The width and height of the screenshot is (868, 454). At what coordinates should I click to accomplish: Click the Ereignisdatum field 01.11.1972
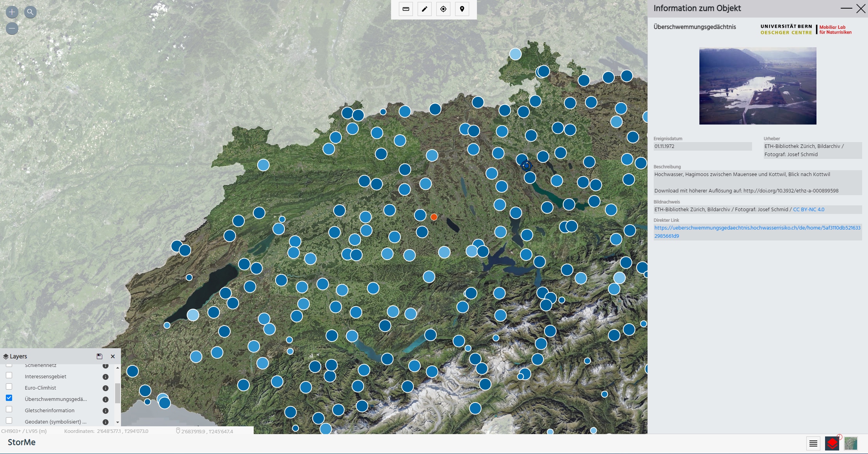tap(703, 146)
